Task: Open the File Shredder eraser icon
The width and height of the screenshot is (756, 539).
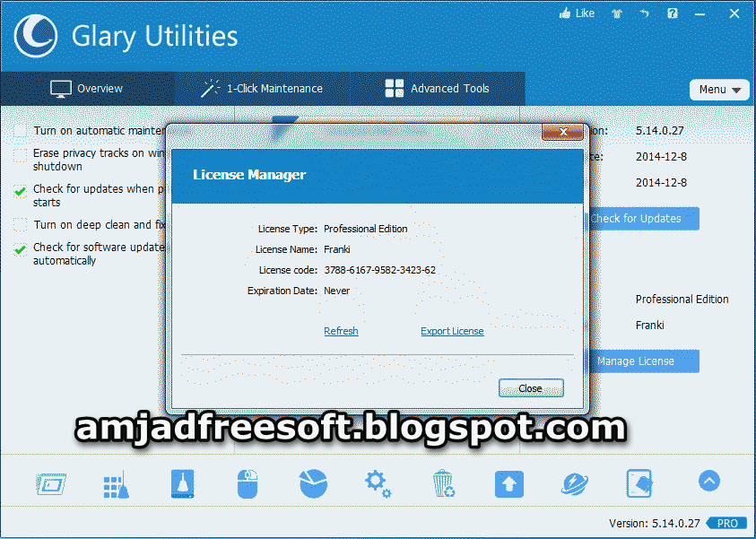Action: (x=639, y=483)
